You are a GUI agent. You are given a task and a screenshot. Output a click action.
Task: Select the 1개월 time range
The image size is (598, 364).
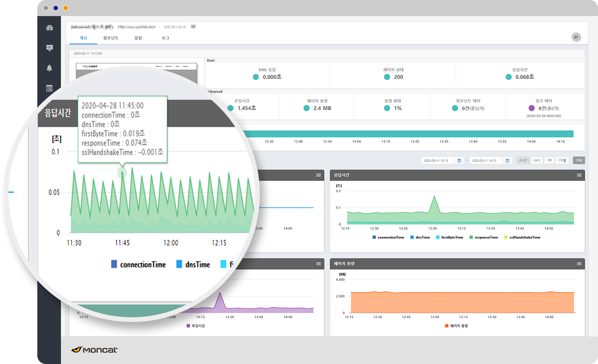pos(562,161)
